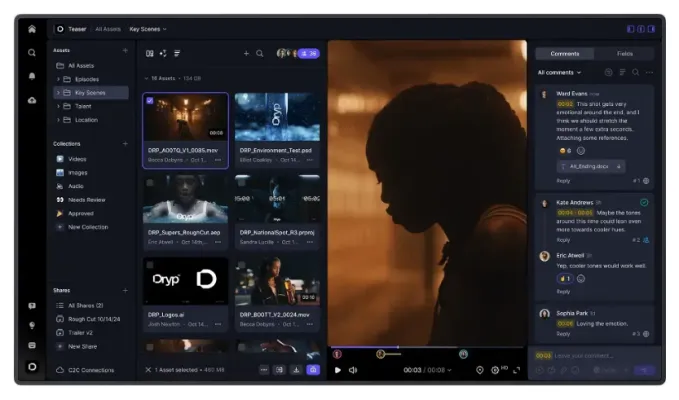Click the home icon in left sidebar
Screen dimensions: 679x400
pos(32,29)
